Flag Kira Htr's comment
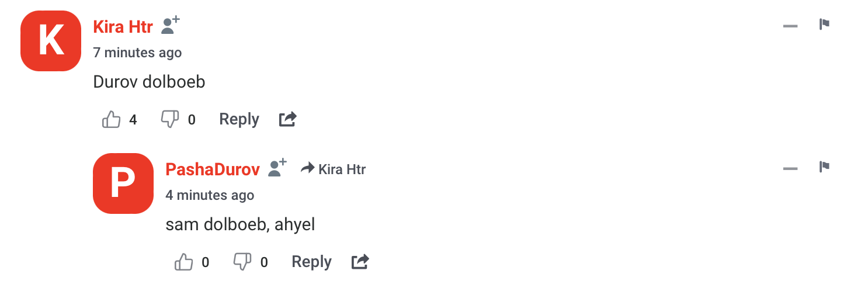Viewport: 868px width, 291px height. coord(824,25)
